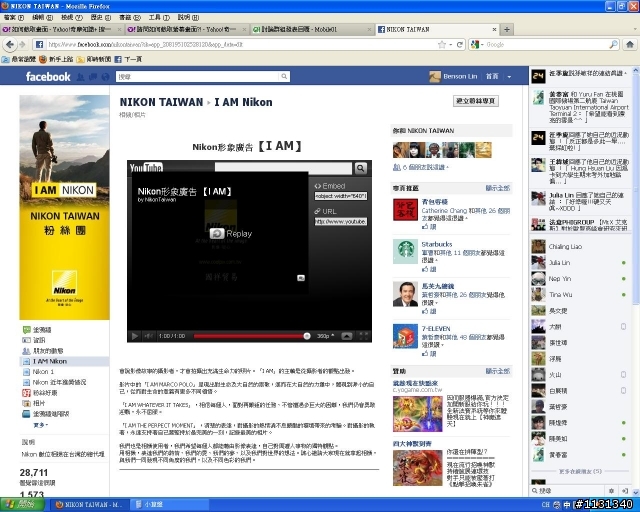Open the 新手上路 Firefox bookmark

click(x=56, y=59)
